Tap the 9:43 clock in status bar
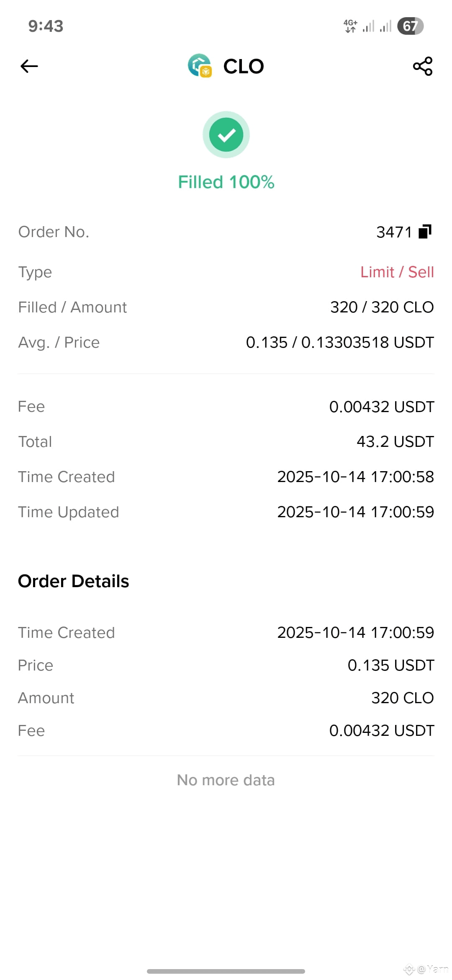452x980 pixels. click(46, 26)
